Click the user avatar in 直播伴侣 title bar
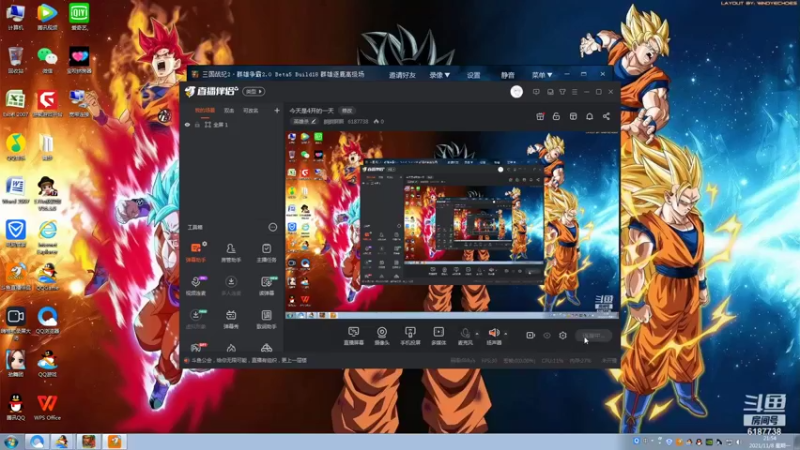This screenshot has height=450, width=800. coord(516,91)
